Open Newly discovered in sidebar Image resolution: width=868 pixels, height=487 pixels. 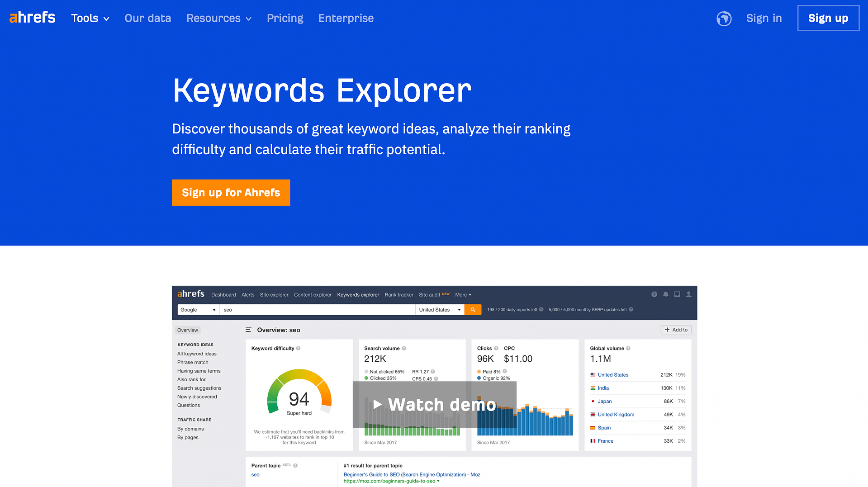tap(197, 397)
